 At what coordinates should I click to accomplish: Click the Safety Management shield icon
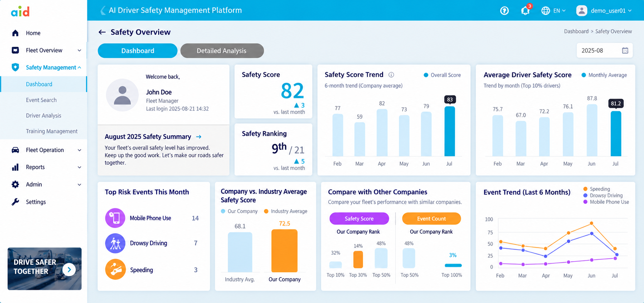15,67
